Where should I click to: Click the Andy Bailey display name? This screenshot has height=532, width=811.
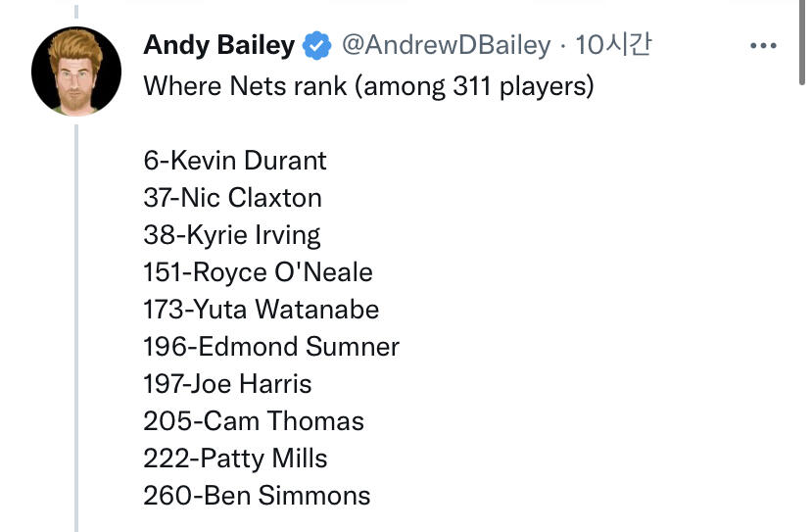pos(218,45)
